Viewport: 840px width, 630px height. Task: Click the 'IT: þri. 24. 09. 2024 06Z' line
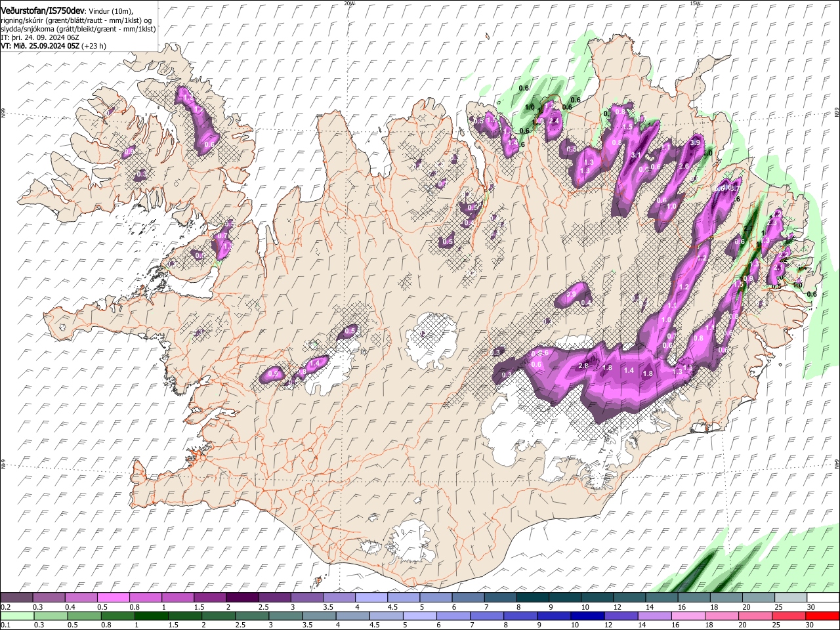click(41, 37)
